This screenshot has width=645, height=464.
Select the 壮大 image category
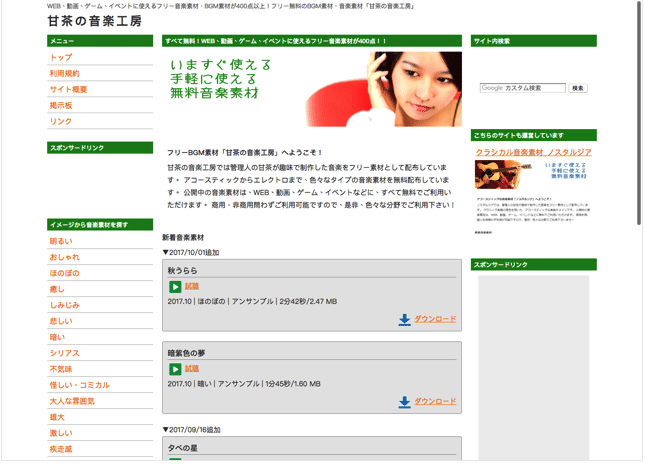coord(57,418)
